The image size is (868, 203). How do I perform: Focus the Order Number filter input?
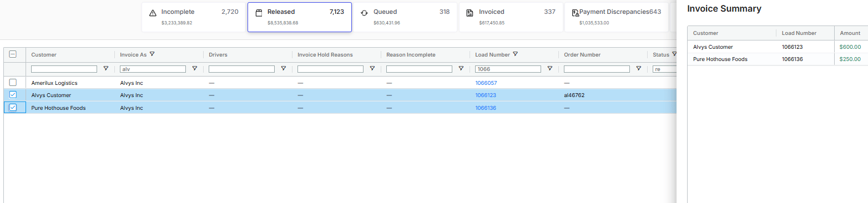[x=597, y=69]
